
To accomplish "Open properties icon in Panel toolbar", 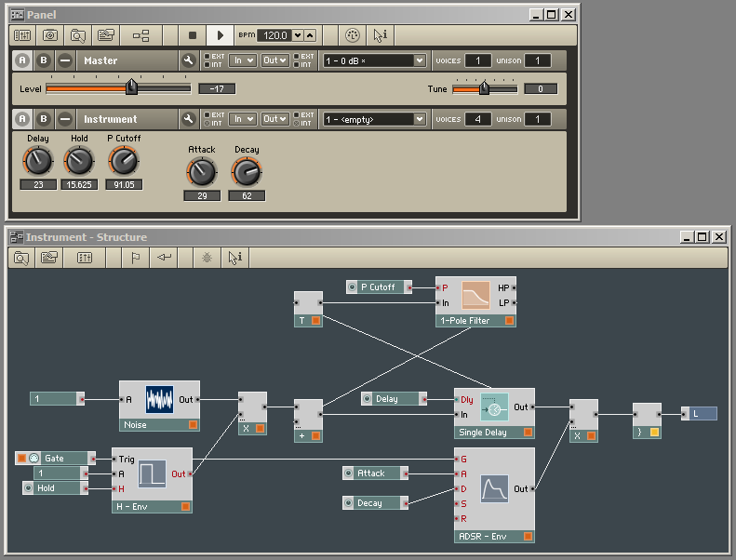I will click(106, 35).
